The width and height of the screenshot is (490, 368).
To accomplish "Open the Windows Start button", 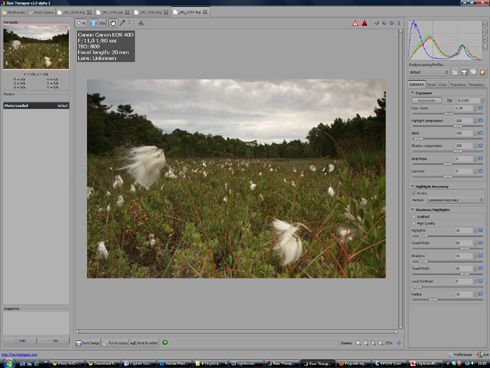I will (x=8, y=363).
